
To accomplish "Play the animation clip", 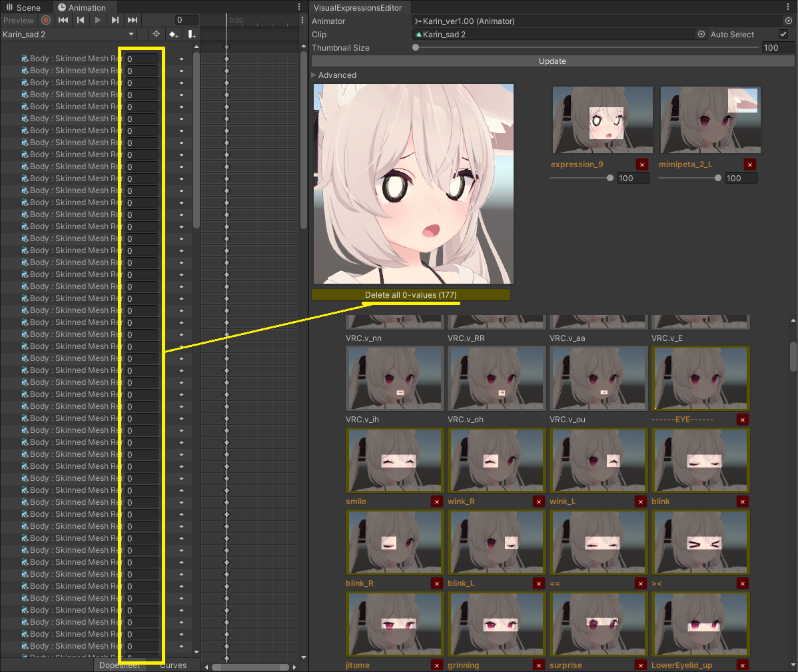I will click(98, 21).
